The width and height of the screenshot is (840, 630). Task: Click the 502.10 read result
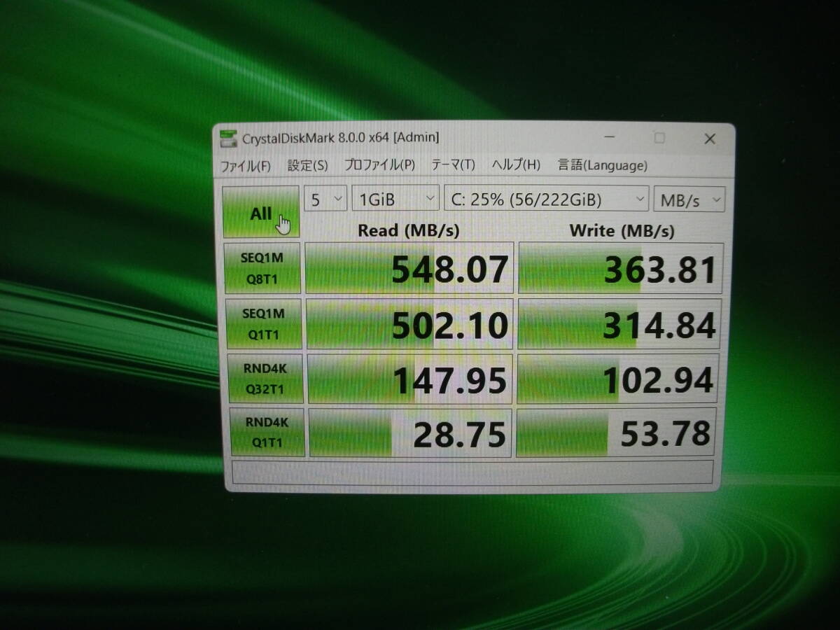click(409, 324)
